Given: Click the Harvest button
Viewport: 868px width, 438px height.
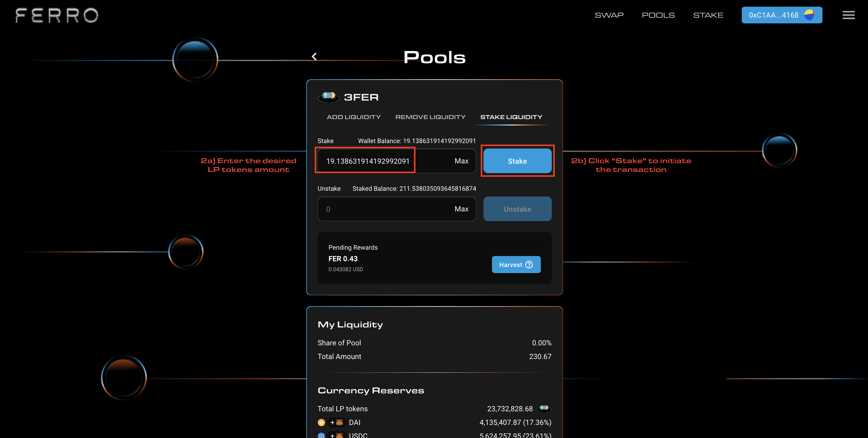Looking at the screenshot, I should pos(516,265).
